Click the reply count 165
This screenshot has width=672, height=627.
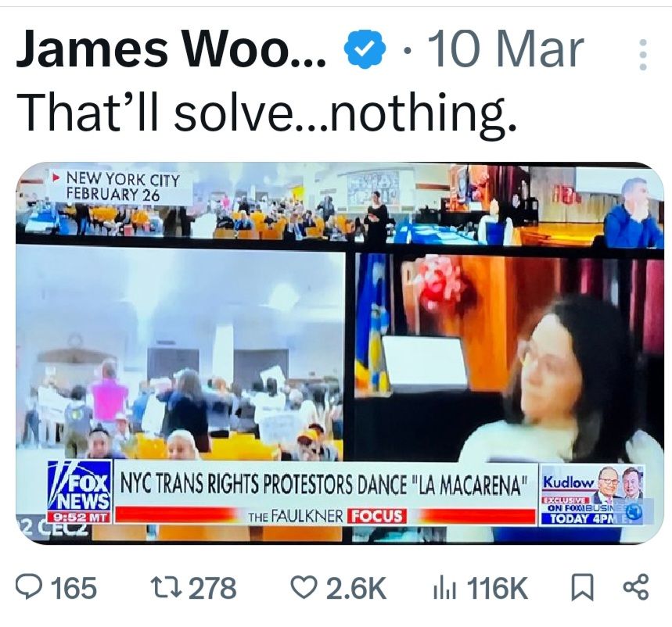pos(74,588)
